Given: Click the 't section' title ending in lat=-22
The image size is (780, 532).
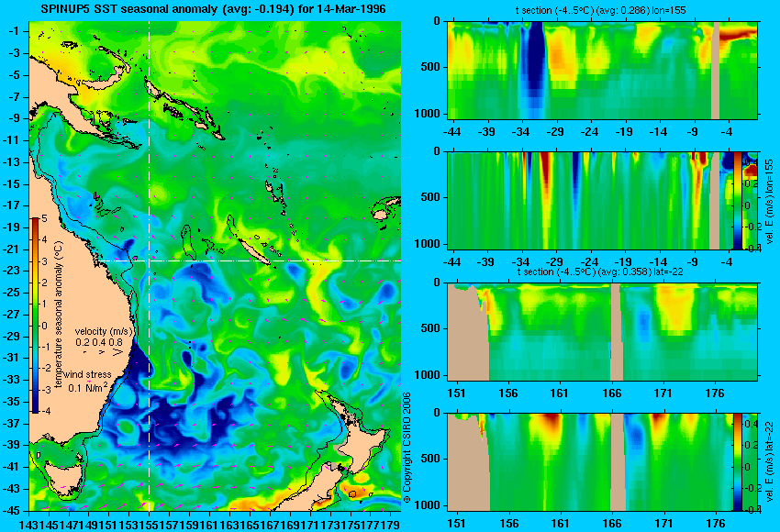Looking at the screenshot, I should click(x=600, y=272).
